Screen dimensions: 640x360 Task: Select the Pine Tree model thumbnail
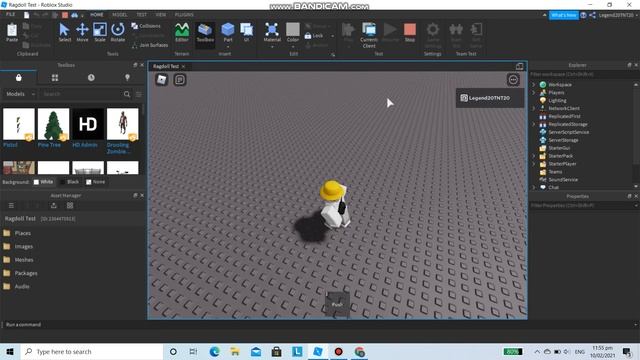53,124
